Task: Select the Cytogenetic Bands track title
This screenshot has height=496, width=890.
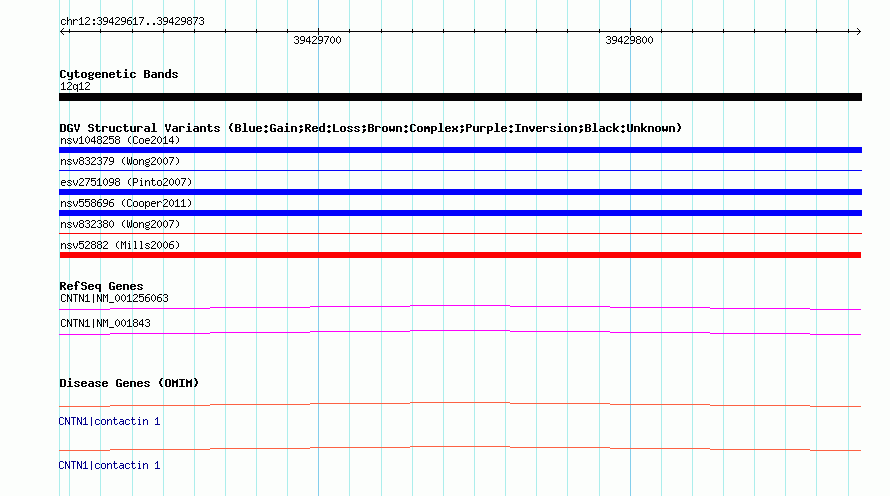Action: [119, 74]
